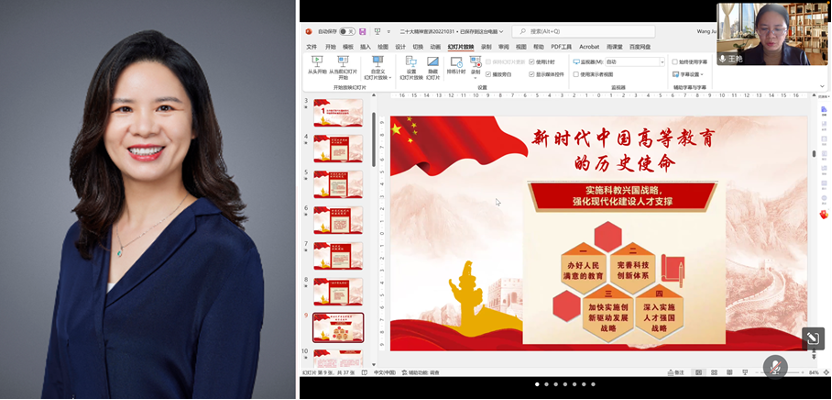832x400 pixels.
Task: Collapse the ribbon with the chevron arrow
Action: 822,85
